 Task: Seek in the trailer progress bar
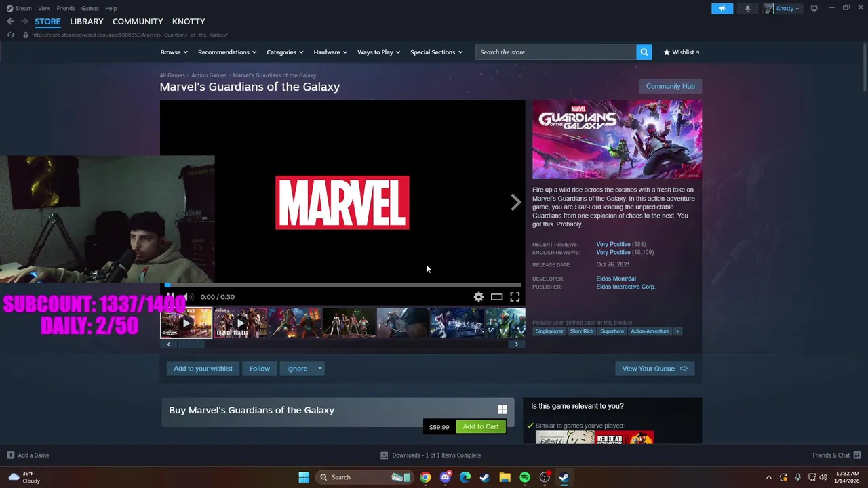pyautogui.click(x=342, y=285)
